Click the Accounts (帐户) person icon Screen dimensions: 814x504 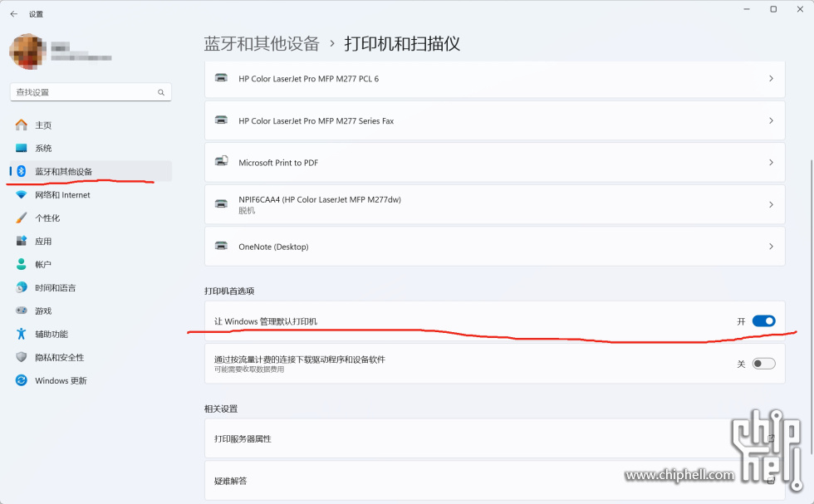tap(22, 264)
